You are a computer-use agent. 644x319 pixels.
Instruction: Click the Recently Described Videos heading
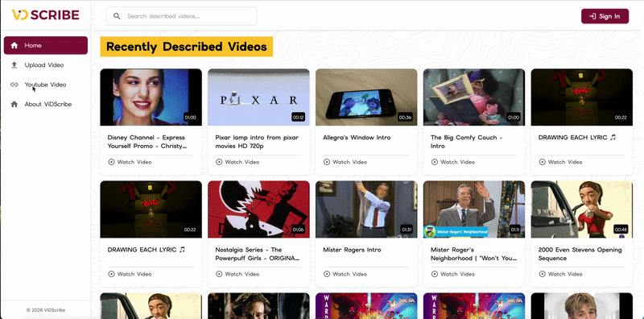click(x=187, y=47)
